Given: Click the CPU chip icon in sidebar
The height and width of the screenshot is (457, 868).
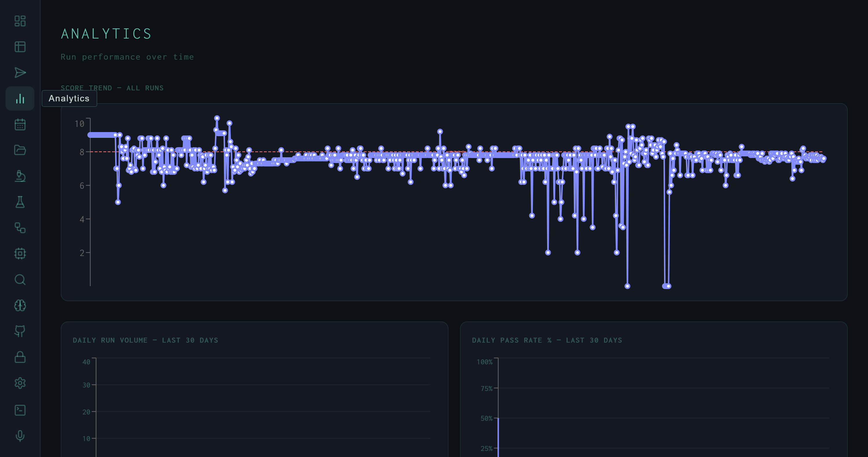Looking at the screenshot, I should coord(20,254).
